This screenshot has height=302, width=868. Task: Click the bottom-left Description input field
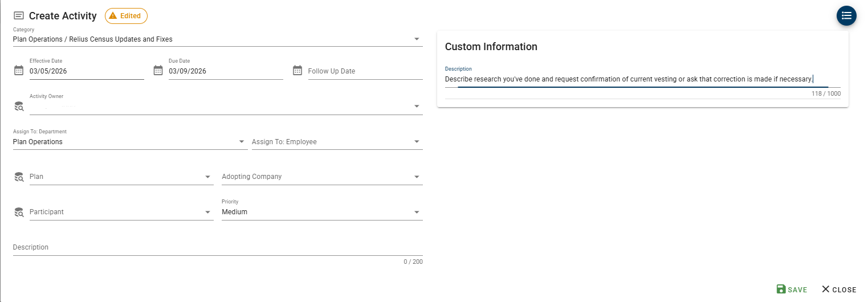tap(217, 248)
